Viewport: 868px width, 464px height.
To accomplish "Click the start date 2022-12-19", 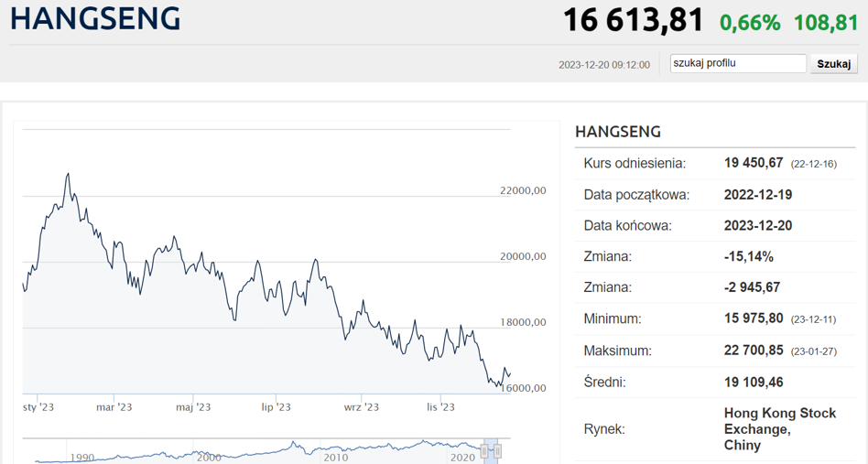I will 758,195.
